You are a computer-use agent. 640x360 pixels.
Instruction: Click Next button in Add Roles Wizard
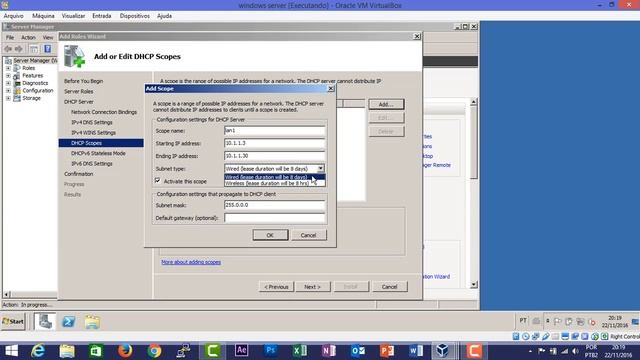click(313, 287)
